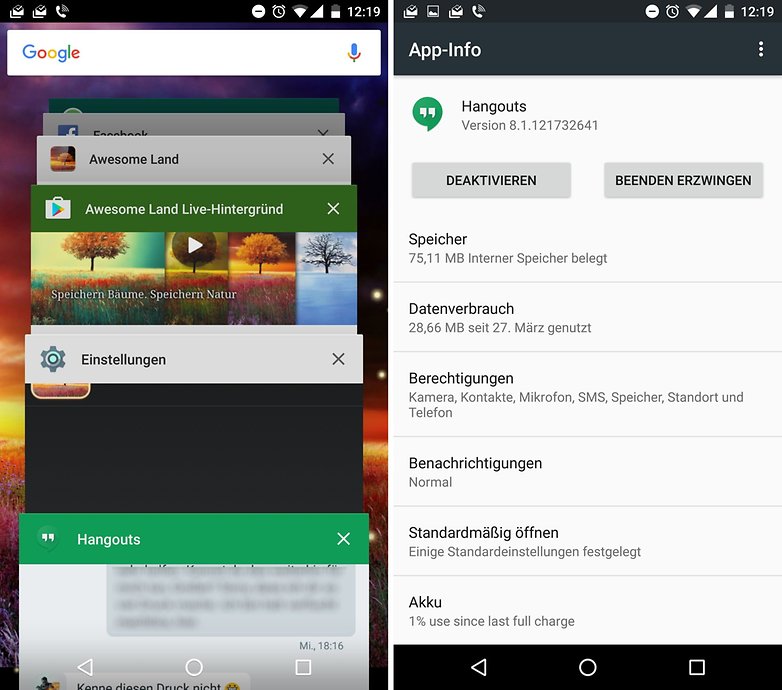Tap the Facebook icon in recents stack
This screenshot has width=782, height=690.
68,131
